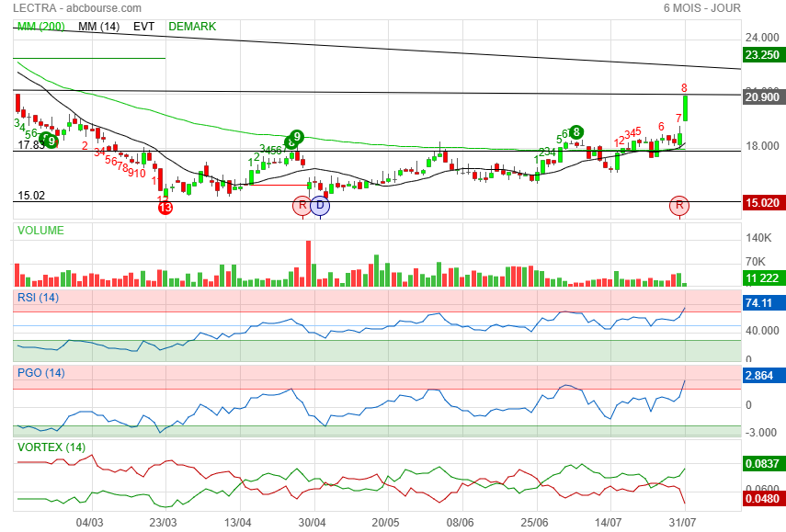The width and height of the screenshot is (786, 532).
Task: Click the 20/05 date axis label
Action: click(x=385, y=523)
